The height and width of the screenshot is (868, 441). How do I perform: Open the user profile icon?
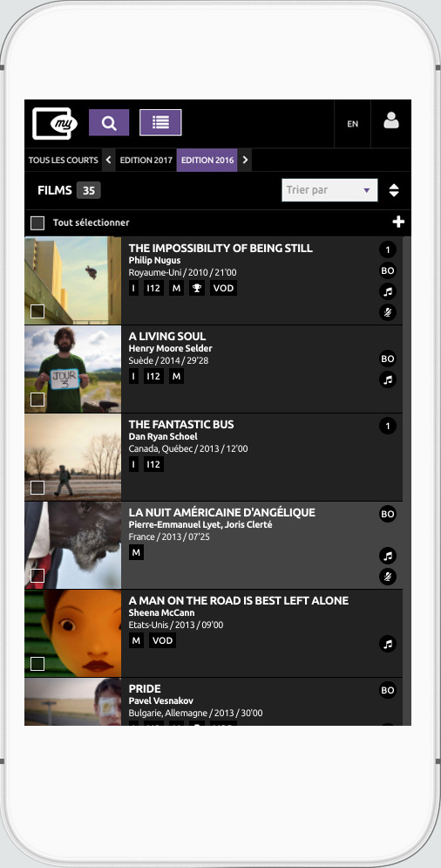391,121
